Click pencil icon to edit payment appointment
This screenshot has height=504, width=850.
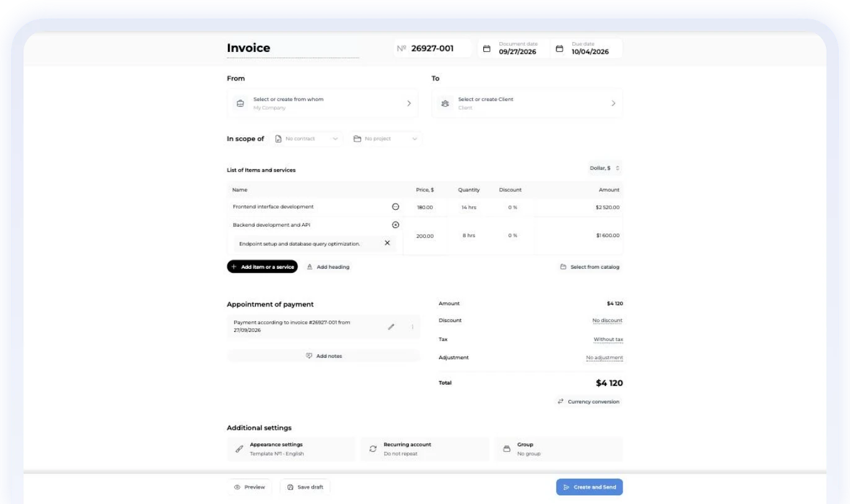click(x=391, y=326)
